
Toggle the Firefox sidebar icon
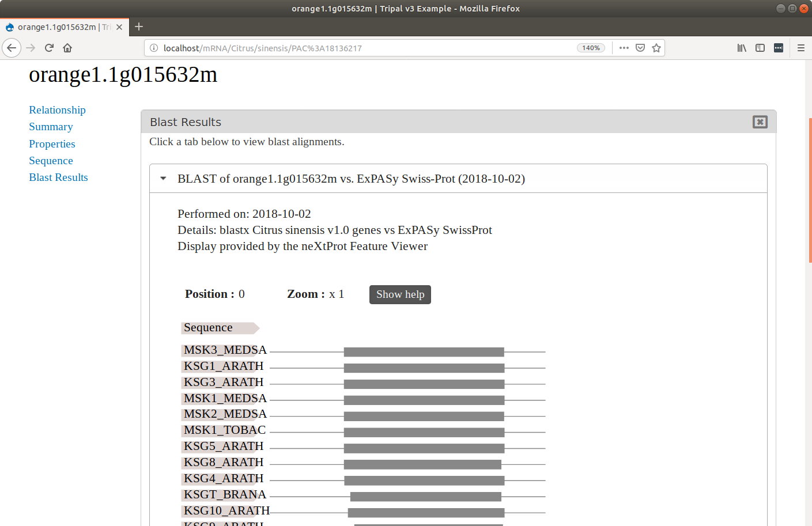click(x=760, y=48)
